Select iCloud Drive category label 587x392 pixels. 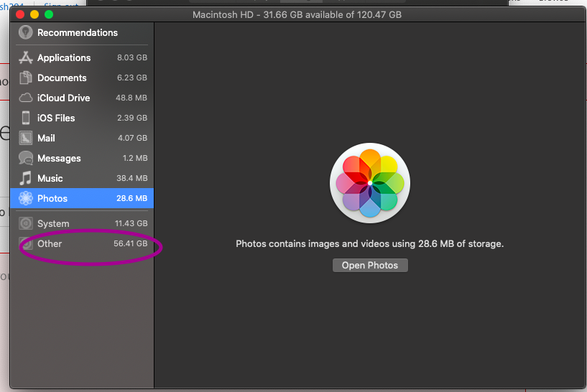[x=64, y=98]
